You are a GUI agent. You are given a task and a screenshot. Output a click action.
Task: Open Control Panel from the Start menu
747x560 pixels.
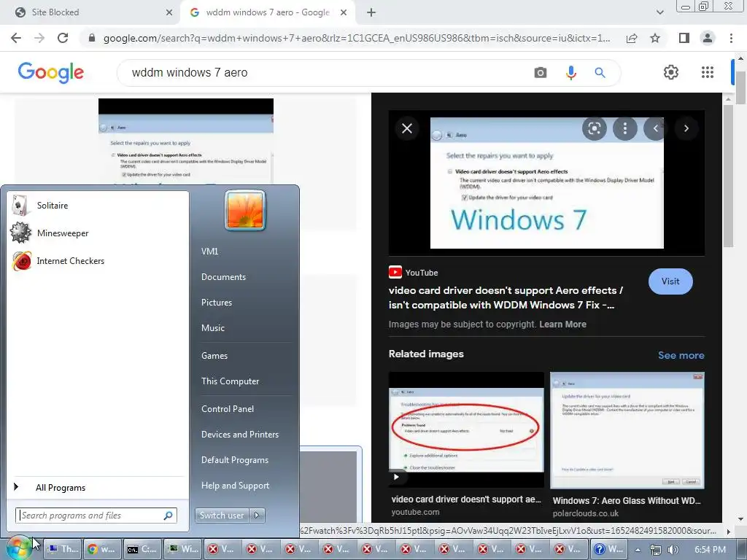coord(228,408)
